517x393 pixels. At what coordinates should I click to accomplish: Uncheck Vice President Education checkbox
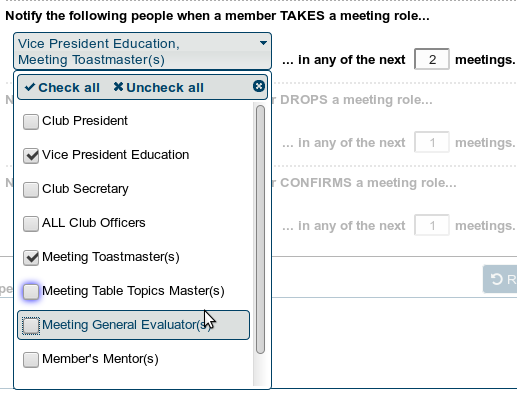click(x=31, y=155)
